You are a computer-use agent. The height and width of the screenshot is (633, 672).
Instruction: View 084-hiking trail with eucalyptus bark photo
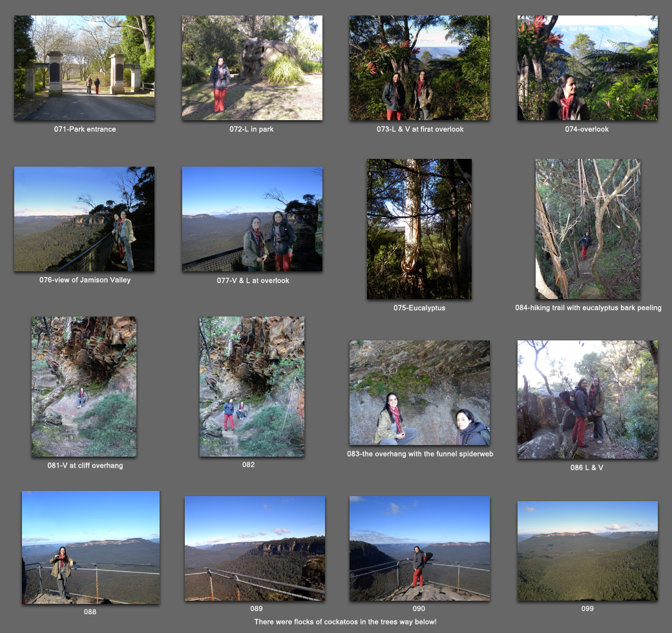click(588, 229)
